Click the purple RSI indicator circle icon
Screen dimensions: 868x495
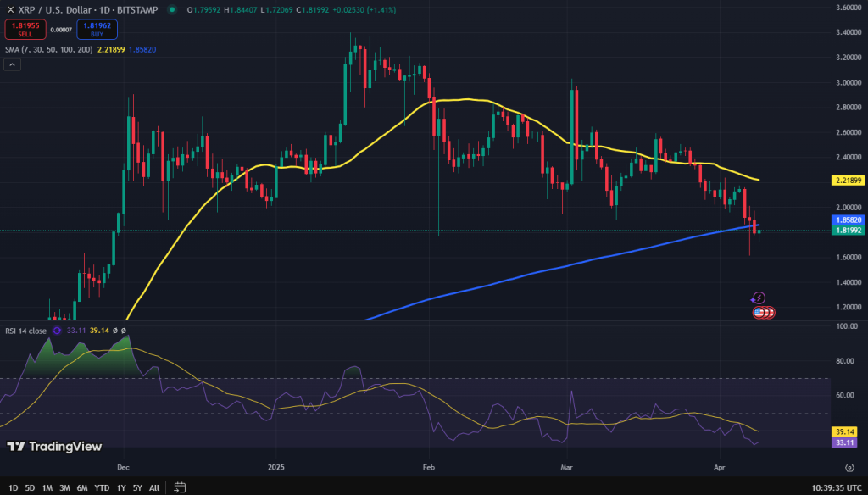click(x=57, y=331)
